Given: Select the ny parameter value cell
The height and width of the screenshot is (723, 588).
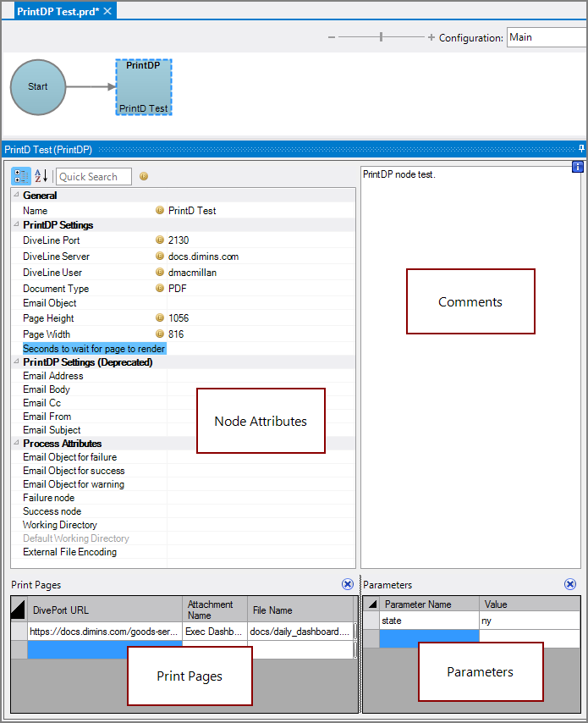Looking at the screenshot, I should pyautogui.click(x=530, y=621).
